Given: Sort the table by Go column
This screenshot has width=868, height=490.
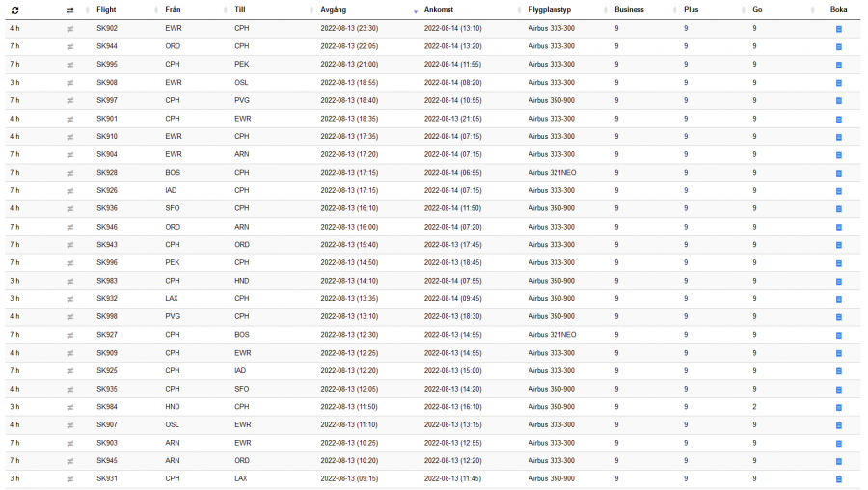Looking at the screenshot, I should click(x=758, y=10).
